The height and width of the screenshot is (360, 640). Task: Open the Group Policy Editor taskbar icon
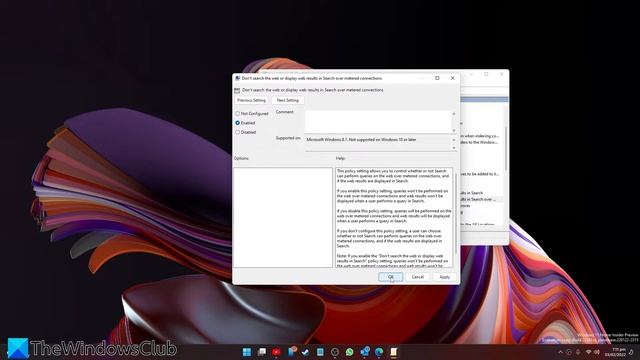click(x=393, y=352)
